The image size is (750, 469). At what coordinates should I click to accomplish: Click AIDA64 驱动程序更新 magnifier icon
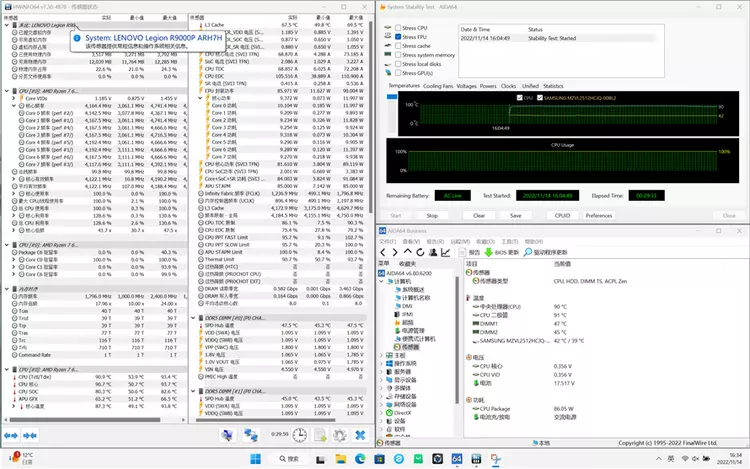[x=528, y=252]
